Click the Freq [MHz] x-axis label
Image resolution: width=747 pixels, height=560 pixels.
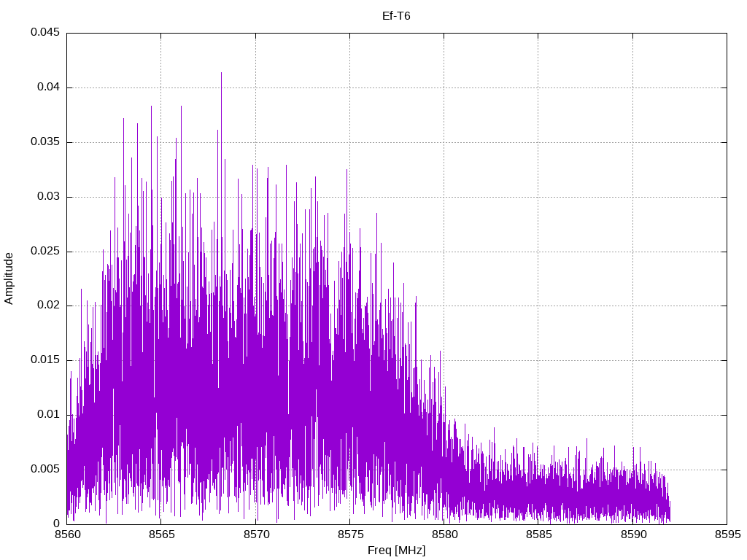pos(396,551)
